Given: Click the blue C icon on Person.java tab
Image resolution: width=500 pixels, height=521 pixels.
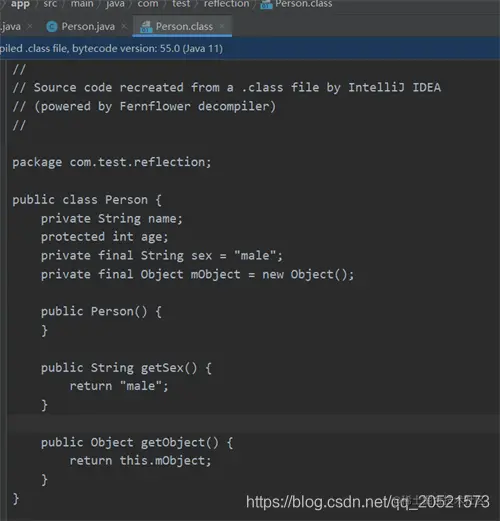Looking at the screenshot, I should pyautogui.click(x=52, y=27).
